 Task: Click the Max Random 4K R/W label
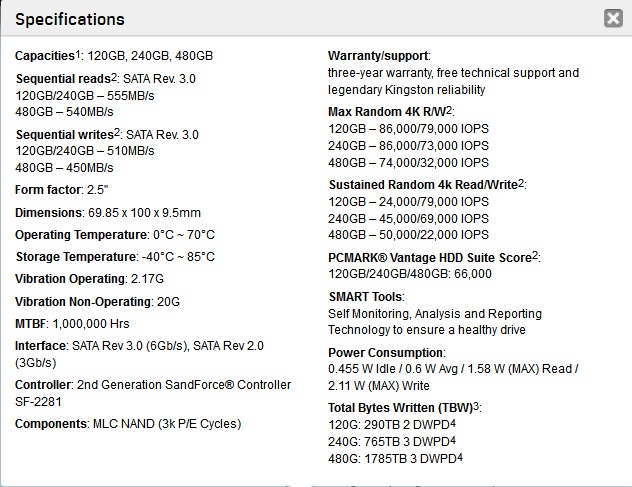(x=387, y=111)
